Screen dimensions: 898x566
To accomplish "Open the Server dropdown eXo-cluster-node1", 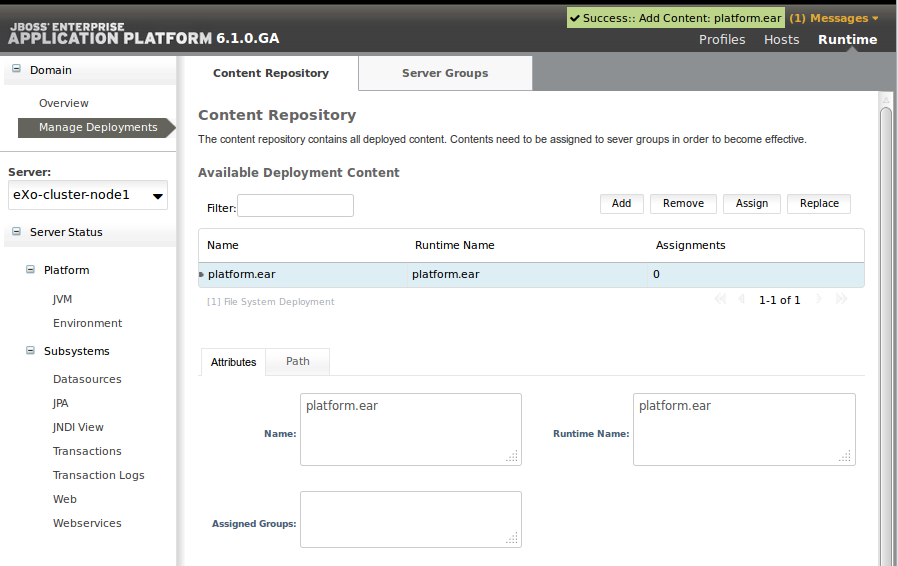I will pos(88,195).
